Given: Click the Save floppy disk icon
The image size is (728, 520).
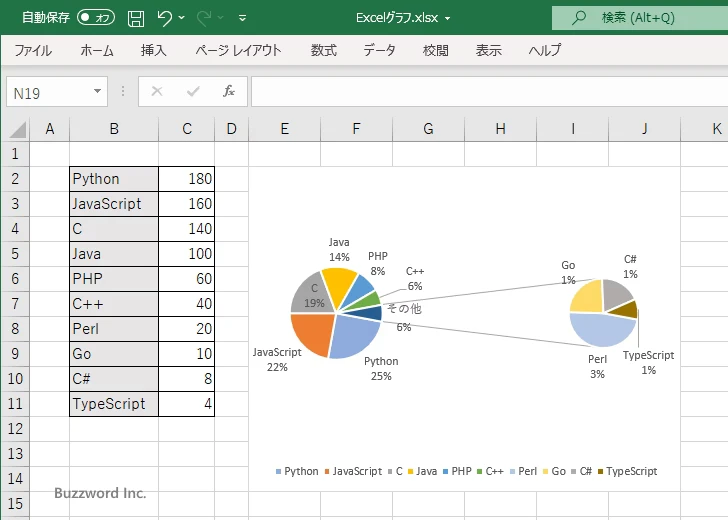Looking at the screenshot, I should coord(136,18).
